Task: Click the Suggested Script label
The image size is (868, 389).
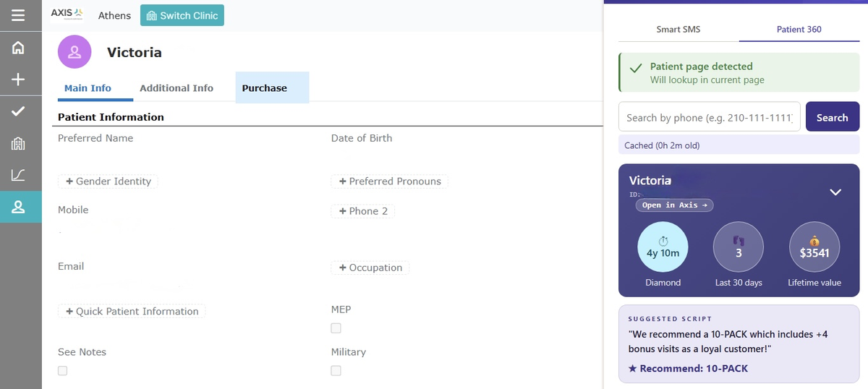Action: [x=670, y=319]
